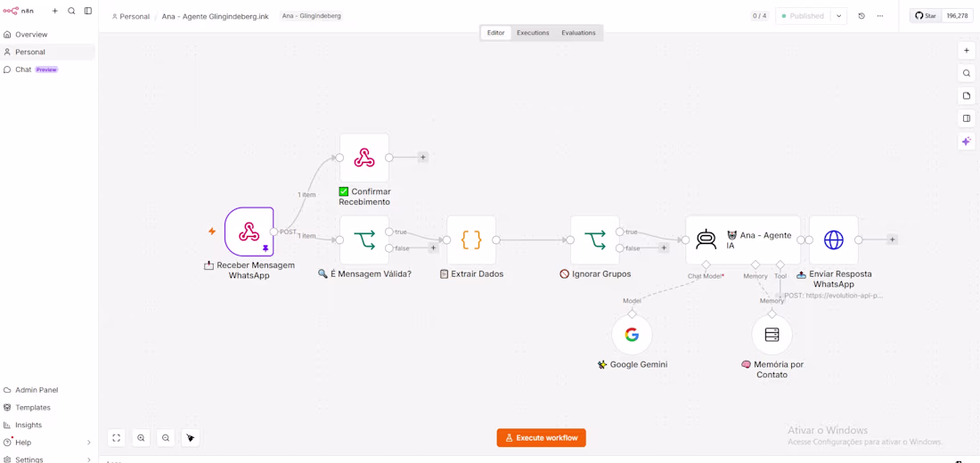Viewport: 980px width, 463px height.
Task: Click the Chat Model connector diamond
Action: (706, 264)
